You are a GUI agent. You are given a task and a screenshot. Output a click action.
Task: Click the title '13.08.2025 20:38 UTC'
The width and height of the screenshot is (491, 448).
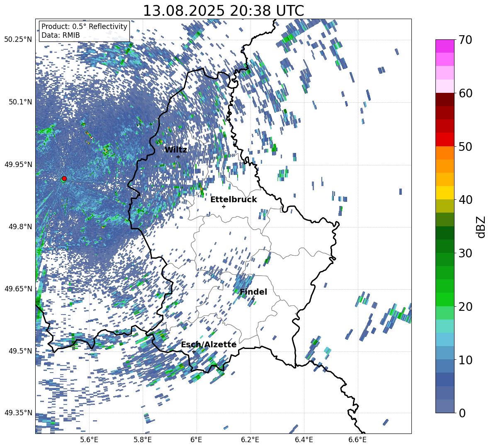coord(223,11)
